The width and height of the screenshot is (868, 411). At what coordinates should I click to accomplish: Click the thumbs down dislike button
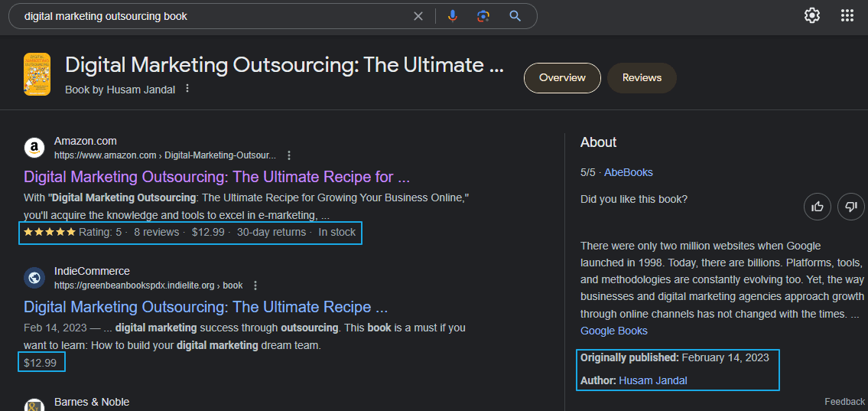point(851,207)
